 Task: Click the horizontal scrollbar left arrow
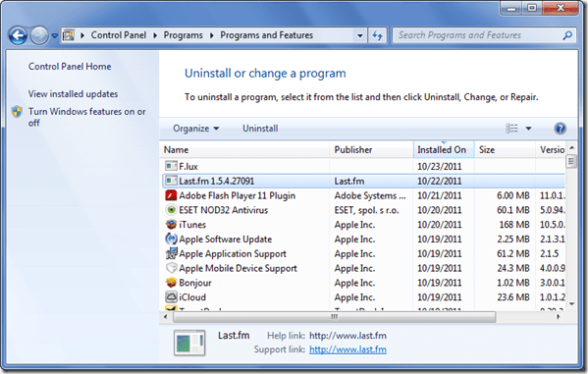pyautogui.click(x=166, y=317)
